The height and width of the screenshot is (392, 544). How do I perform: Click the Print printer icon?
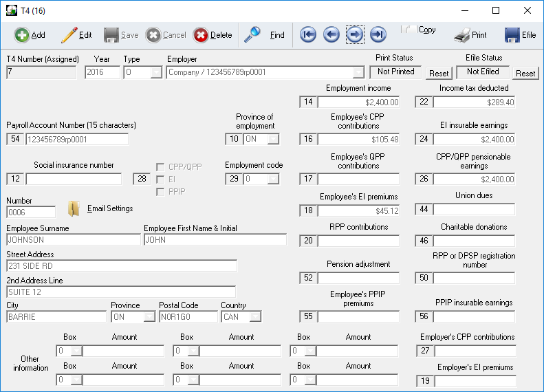coord(462,35)
